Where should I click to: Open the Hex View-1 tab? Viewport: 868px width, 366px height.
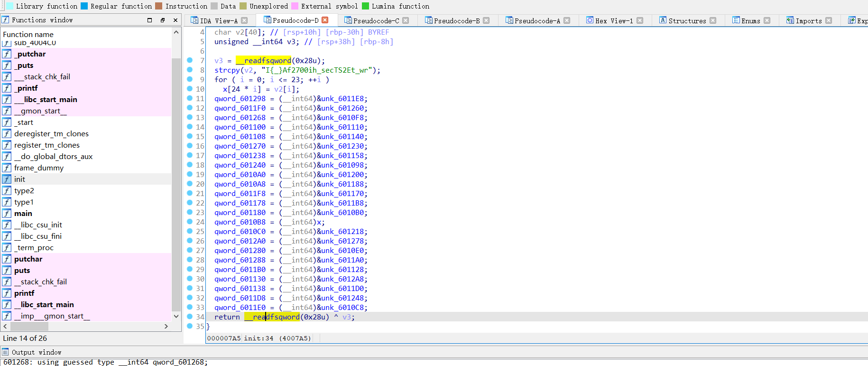point(614,20)
